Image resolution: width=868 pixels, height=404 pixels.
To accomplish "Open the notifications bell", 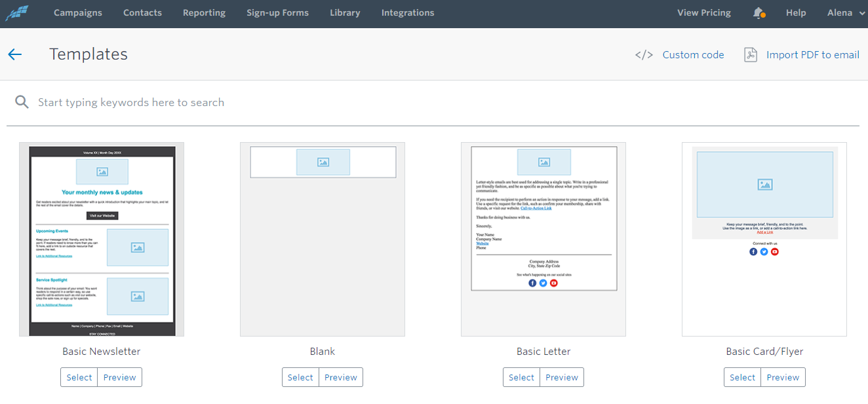I will (759, 13).
